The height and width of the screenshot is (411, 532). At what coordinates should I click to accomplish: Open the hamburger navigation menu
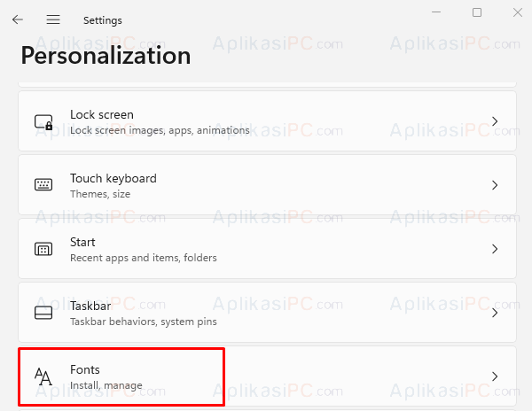point(53,19)
